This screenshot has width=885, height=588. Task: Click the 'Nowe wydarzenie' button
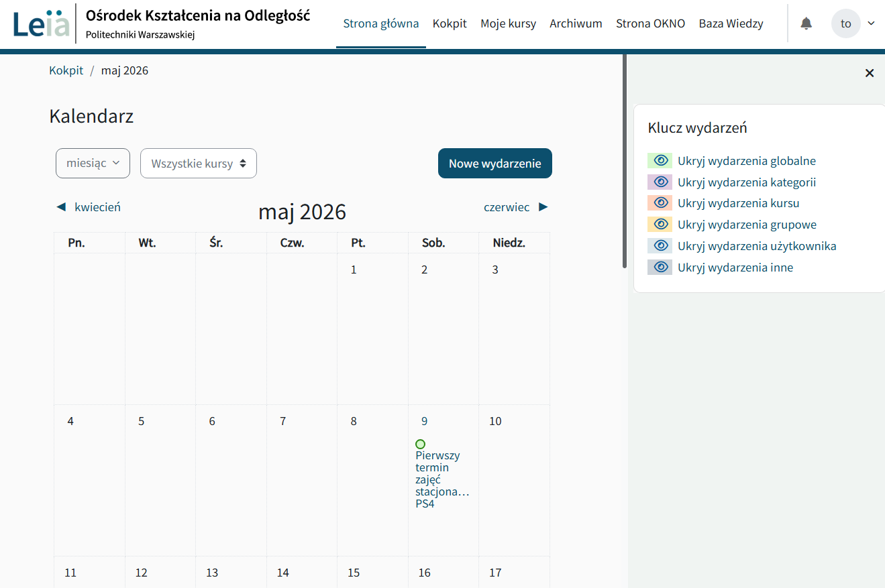[495, 163]
